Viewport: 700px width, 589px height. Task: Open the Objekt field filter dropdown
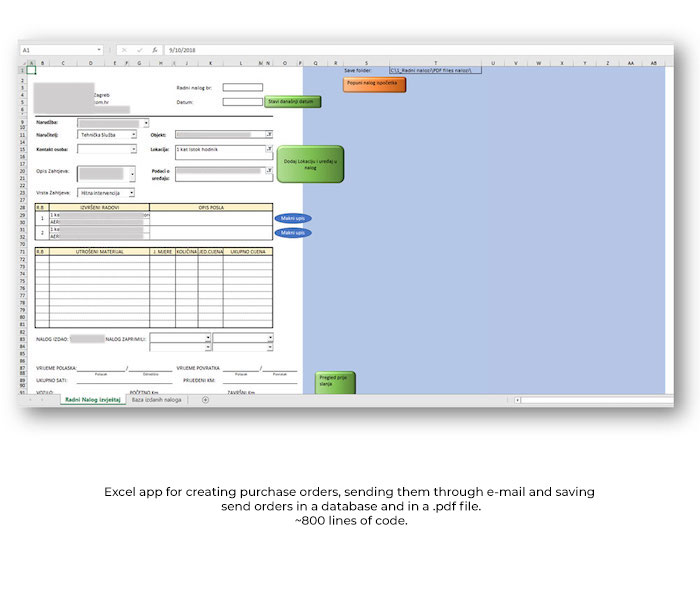(x=269, y=134)
